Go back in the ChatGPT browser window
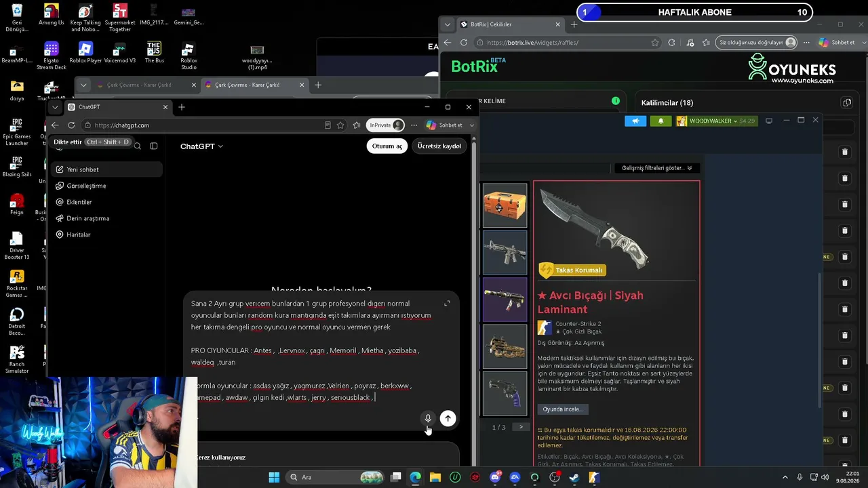868x488 pixels. point(56,125)
